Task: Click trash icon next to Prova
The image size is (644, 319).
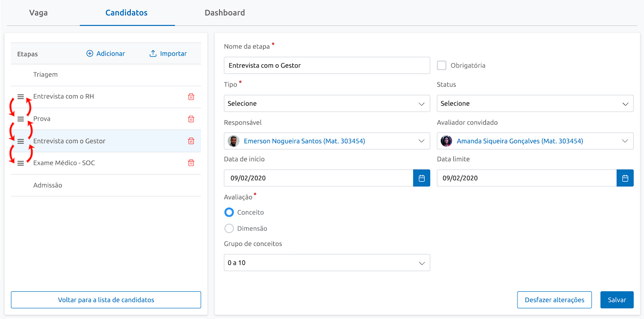Action: (191, 119)
